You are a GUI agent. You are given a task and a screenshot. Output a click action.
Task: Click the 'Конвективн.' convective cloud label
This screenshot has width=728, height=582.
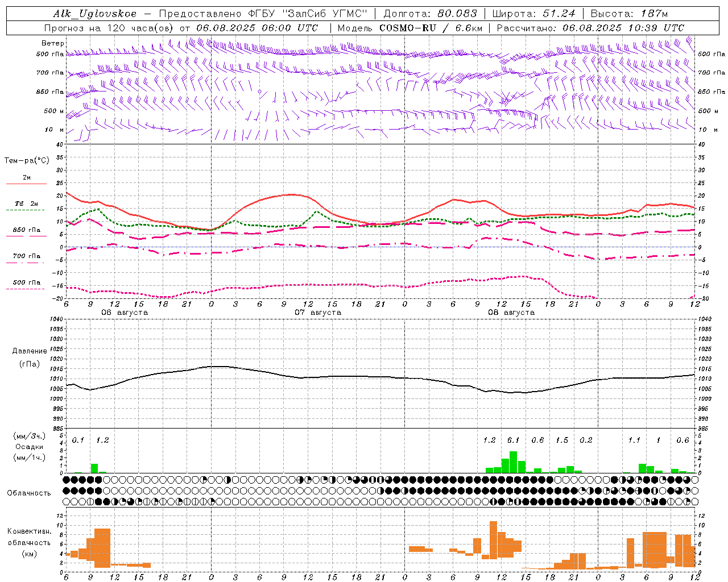coord(30,531)
